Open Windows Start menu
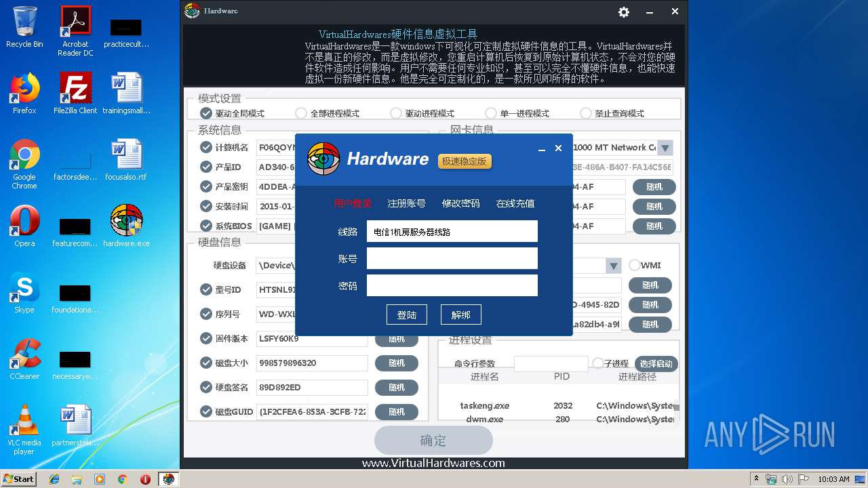The height and width of the screenshot is (488, 868). pos(19,479)
